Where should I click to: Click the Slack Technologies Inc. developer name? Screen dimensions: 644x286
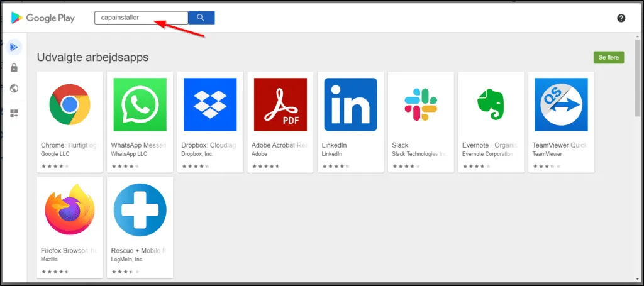(x=419, y=154)
